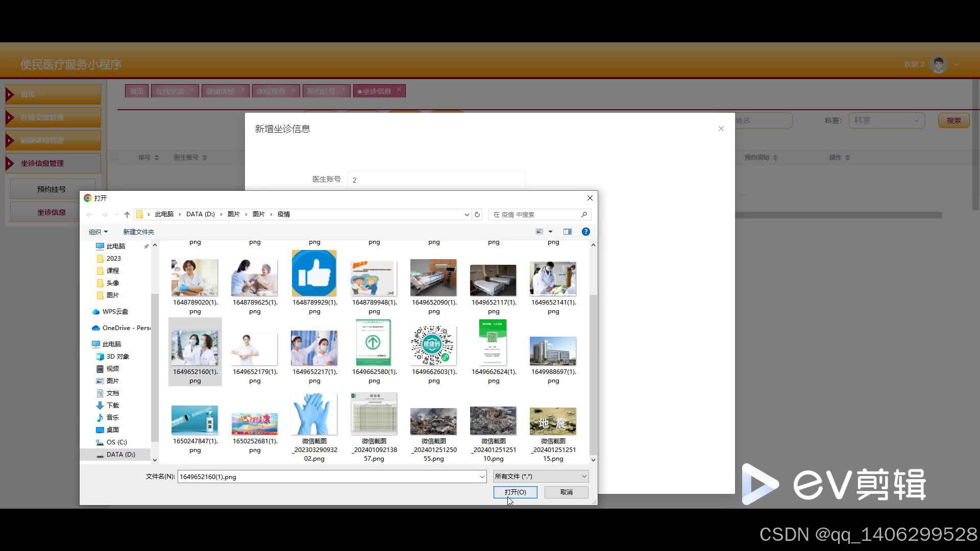Image resolution: width=980 pixels, height=551 pixels.
Task: Open the help question mark icon
Action: click(585, 232)
